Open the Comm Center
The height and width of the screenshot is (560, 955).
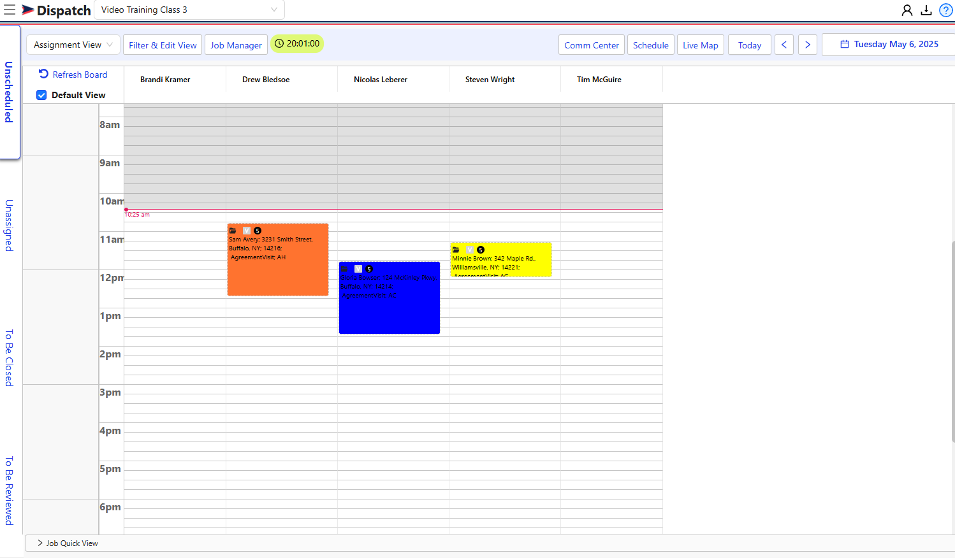pyautogui.click(x=592, y=45)
